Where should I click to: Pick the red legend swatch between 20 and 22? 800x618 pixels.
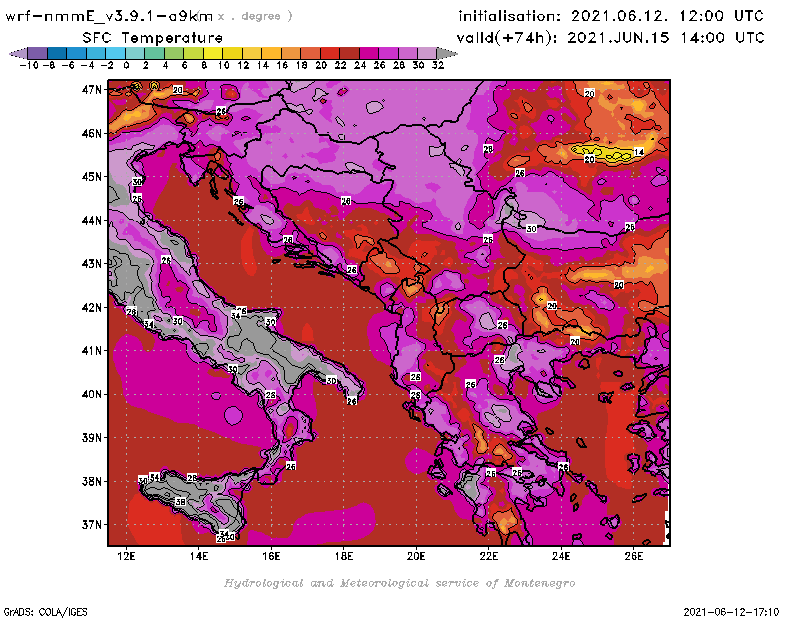(x=330, y=54)
